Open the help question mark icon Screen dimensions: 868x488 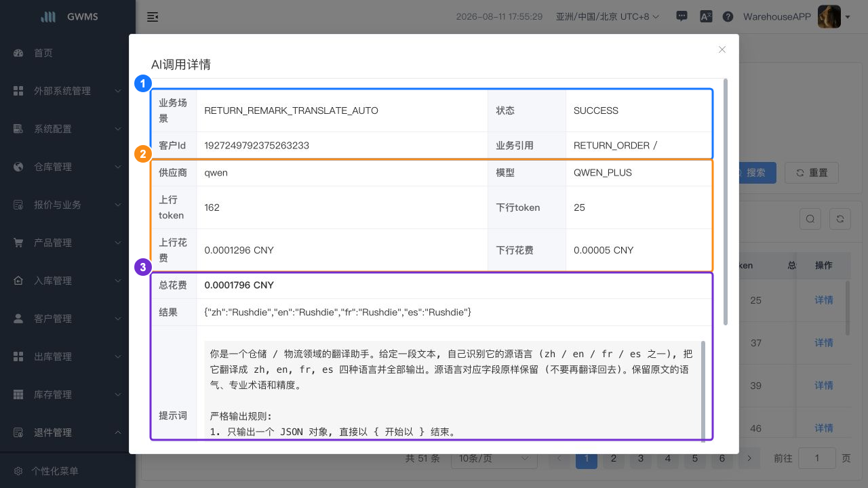(728, 17)
